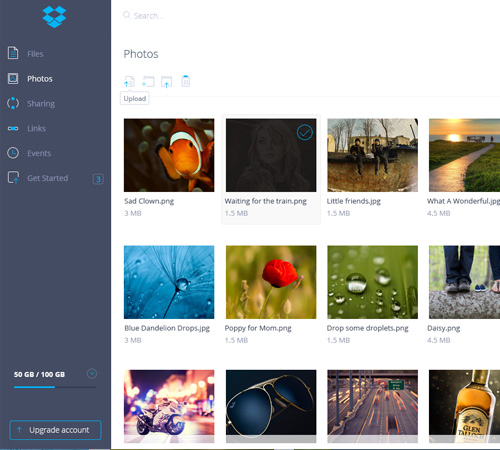Click the 50 GB / 100 GB storage text
This screenshot has height=450, width=500.
(x=39, y=374)
